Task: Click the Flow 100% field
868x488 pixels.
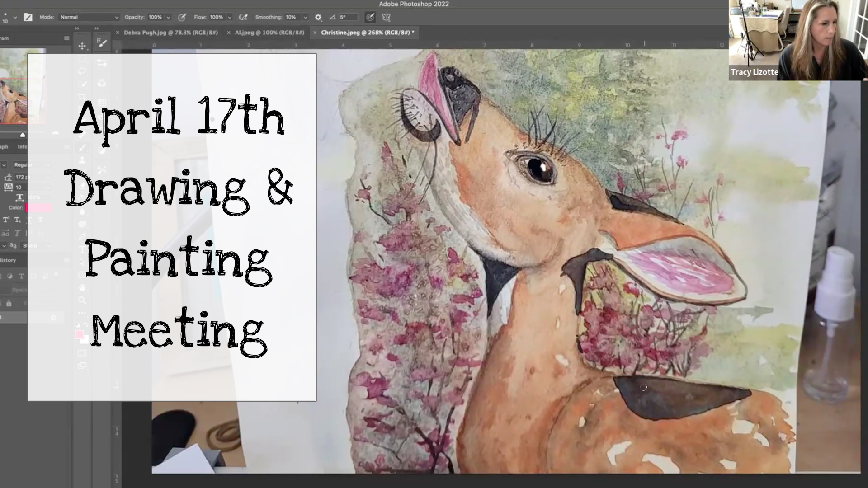Action: [217, 17]
